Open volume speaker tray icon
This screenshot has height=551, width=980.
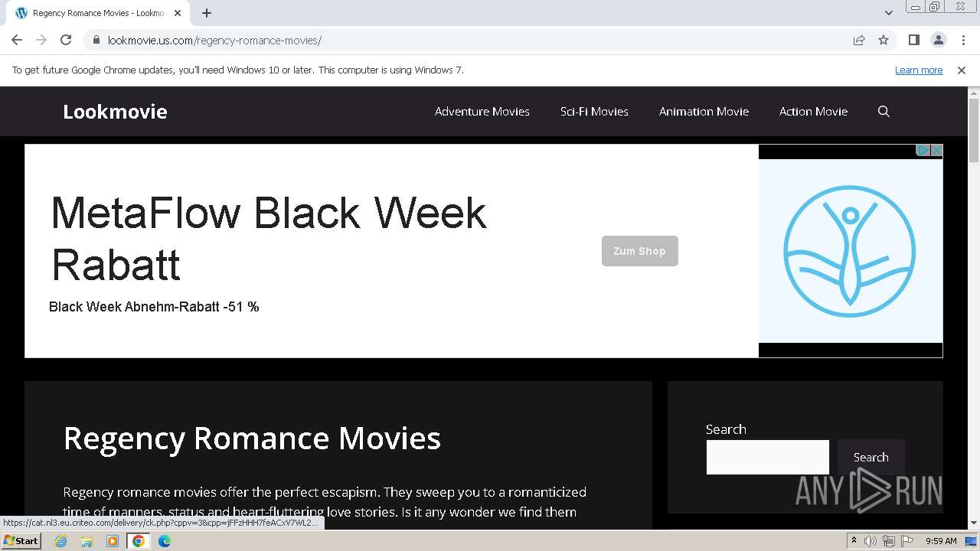(x=871, y=541)
